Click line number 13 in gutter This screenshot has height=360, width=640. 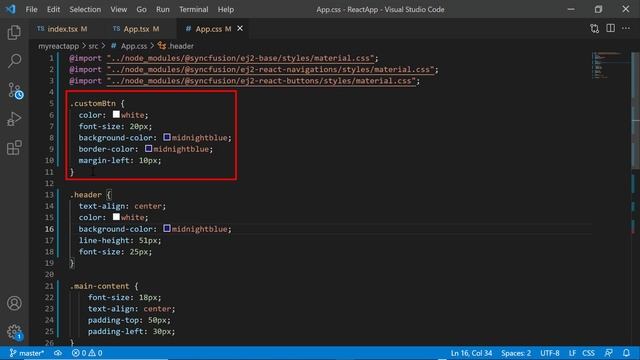[49, 195]
